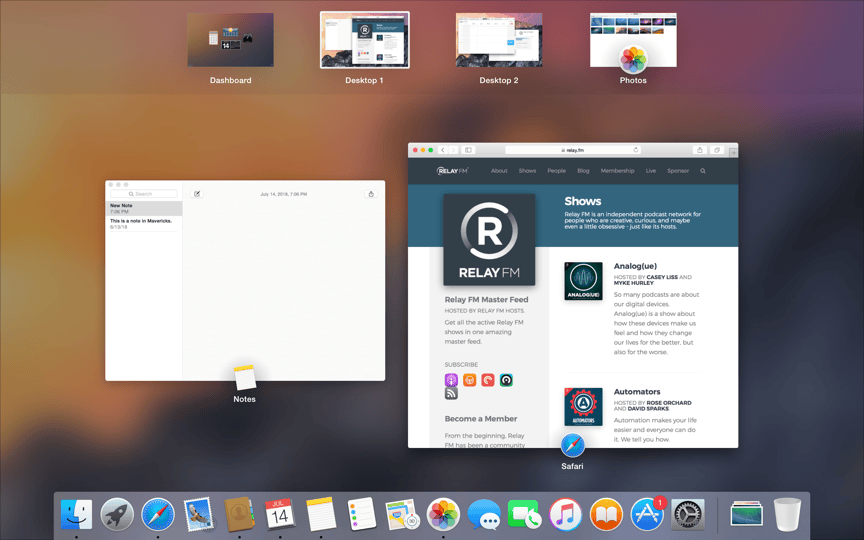Select 'This is a note in Mavericks.' note

(x=144, y=224)
